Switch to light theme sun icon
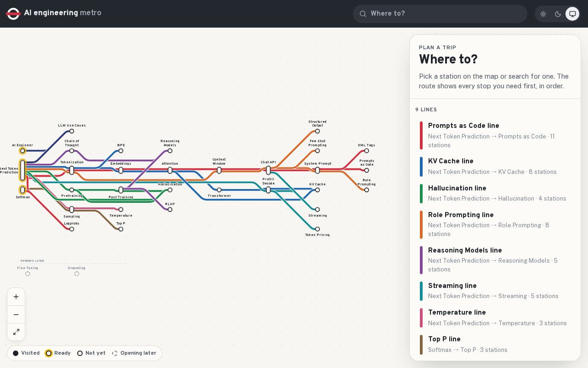Viewport: 588px width, 368px height. pyautogui.click(x=543, y=14)
